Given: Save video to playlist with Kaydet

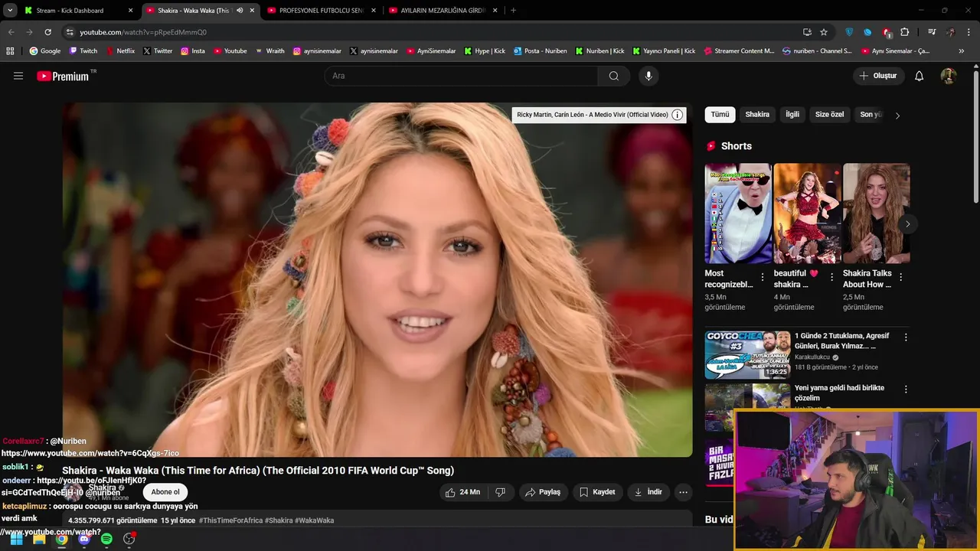Looking at the screenshot, I should pos(597,492).
